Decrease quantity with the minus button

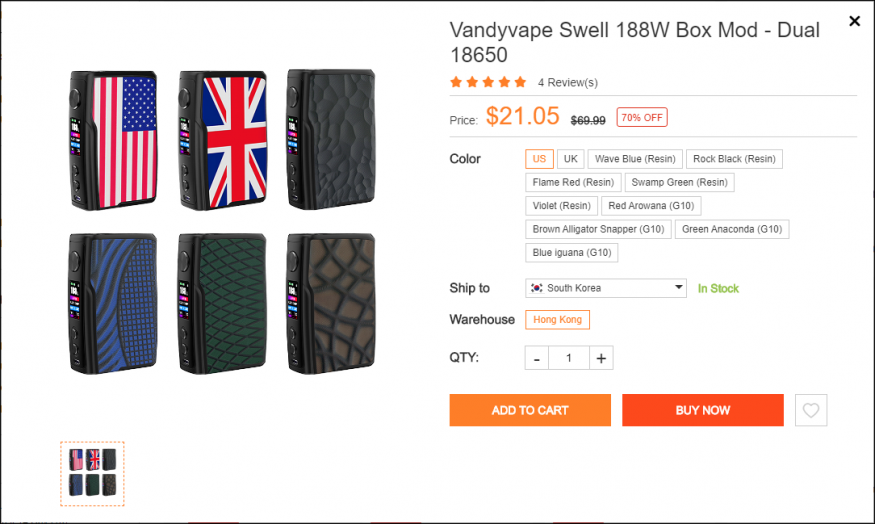click(x=537, y=358)
